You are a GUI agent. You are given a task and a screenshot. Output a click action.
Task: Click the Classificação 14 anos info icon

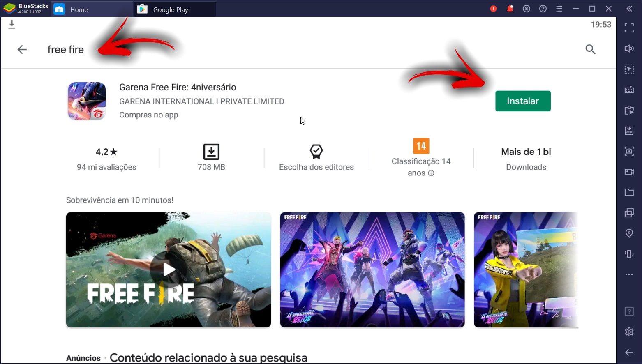click(x=431, y=173)
